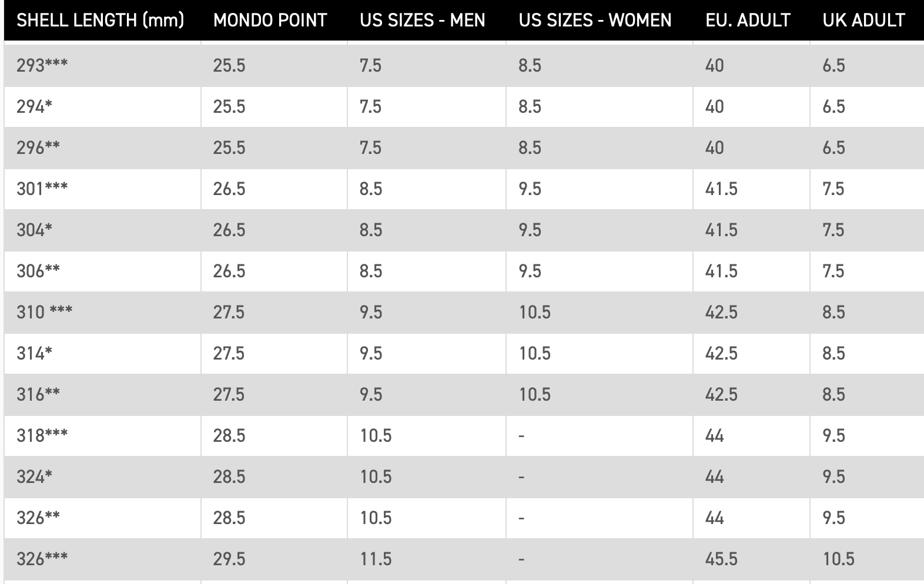Viewport: 924px width, 584px height.
Task: Select the EU. ADULT column header
Action: pos(748,21)
